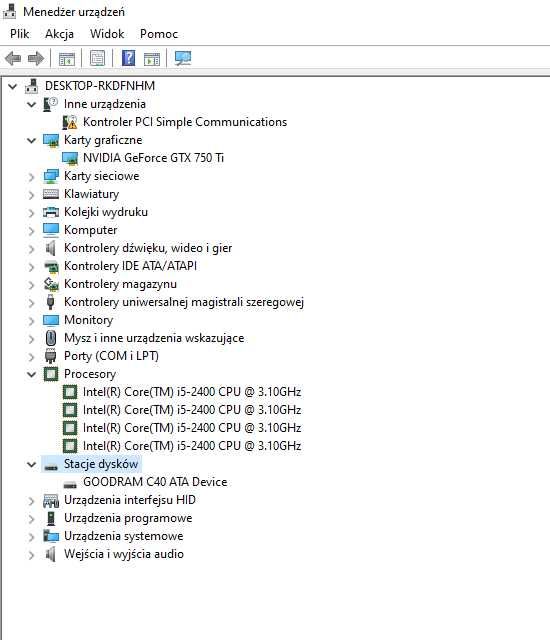The width and height of the screenshot is (550, 640).
Task: Click the speaker icon of Kontrolery dźwięku, wideo i gier
Action: [51, 248]
